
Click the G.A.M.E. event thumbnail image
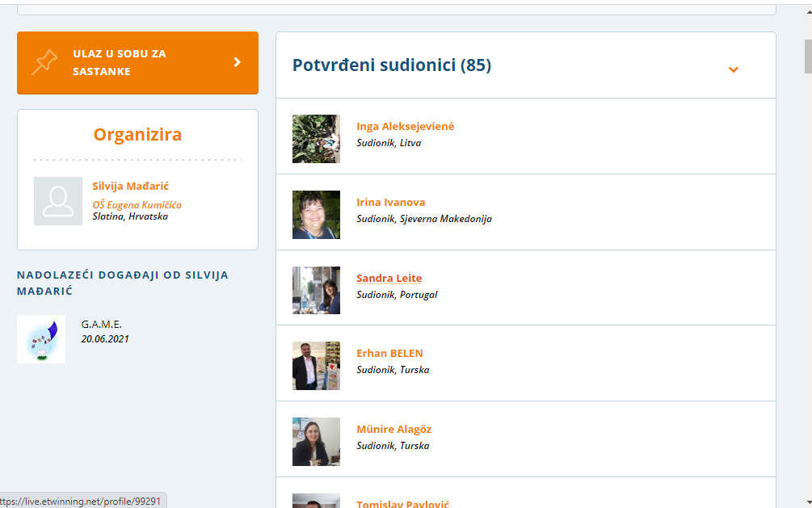pos(41,339)
